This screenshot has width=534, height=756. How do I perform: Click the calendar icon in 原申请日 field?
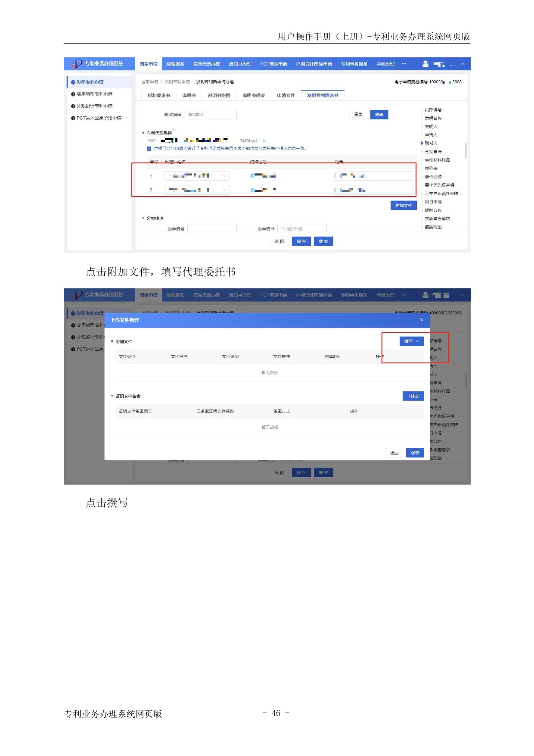tap(283, 229)
